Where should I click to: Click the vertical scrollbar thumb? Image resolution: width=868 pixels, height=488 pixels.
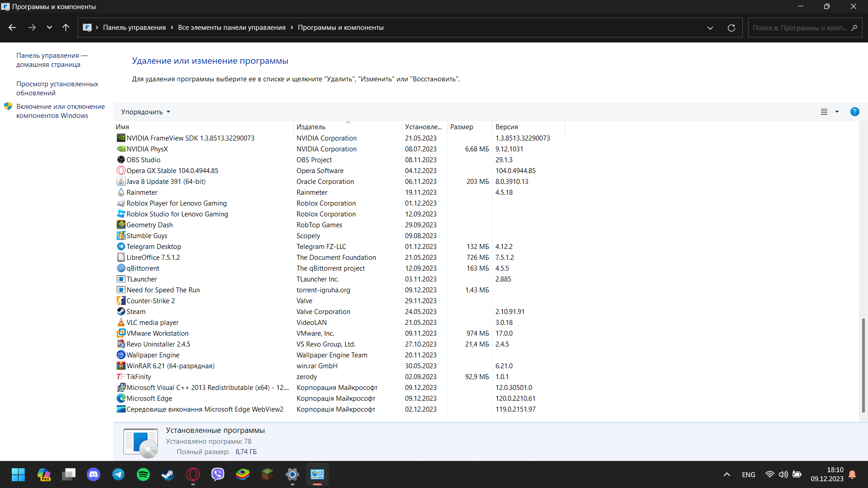(x=863, y=365)
